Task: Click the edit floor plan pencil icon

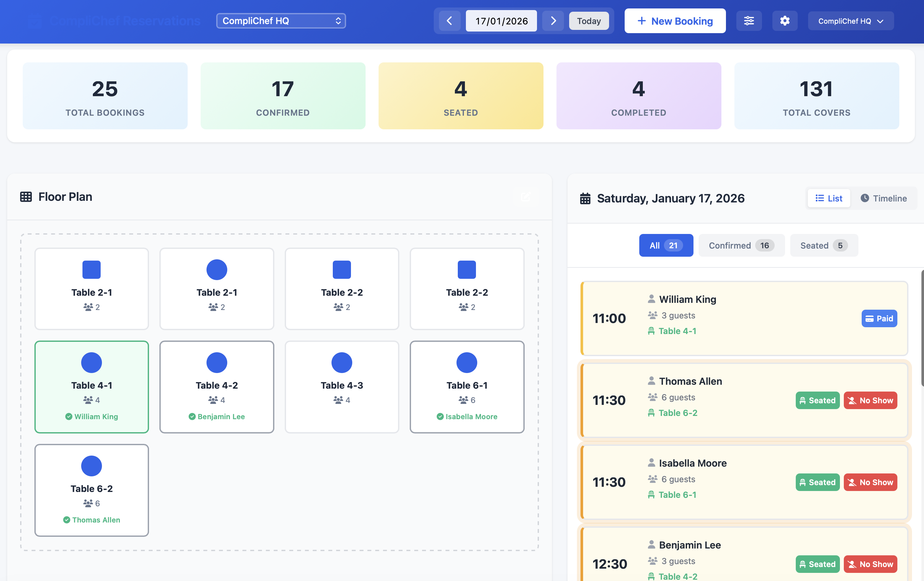Action: [x=526, y=197]
